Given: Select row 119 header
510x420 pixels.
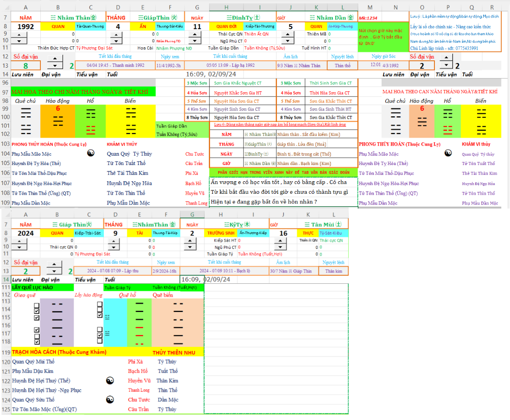Looking at the screenshot, I should tap(6, 352).
